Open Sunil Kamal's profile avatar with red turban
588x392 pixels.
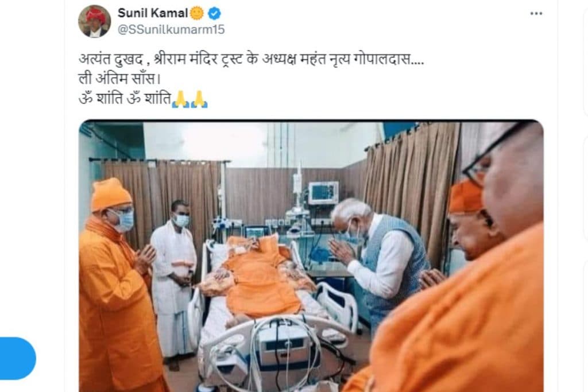pyautogui.click(x=95, y=21)
